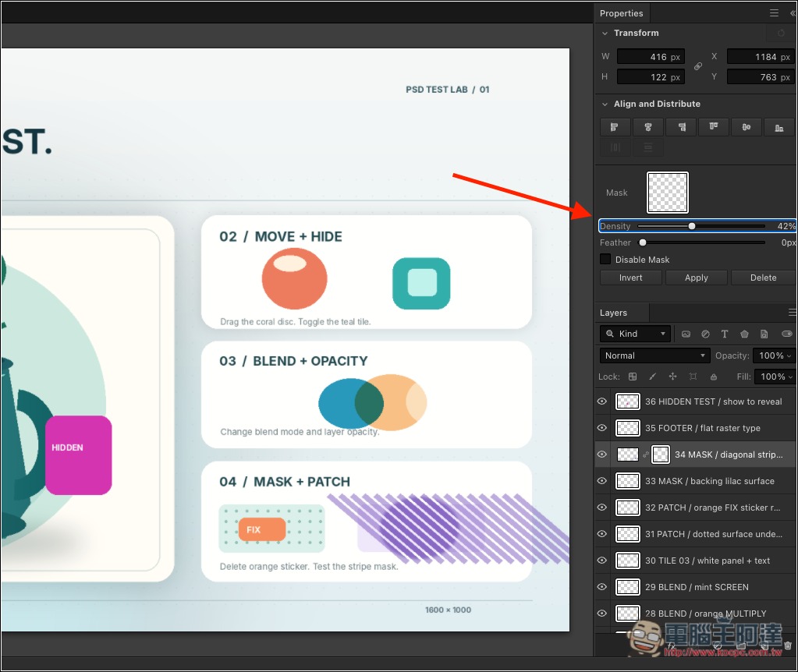Viewport: 798px width, 672px height.
Task: Lock image pixels brush icon
Action: (x=652, y=377)
